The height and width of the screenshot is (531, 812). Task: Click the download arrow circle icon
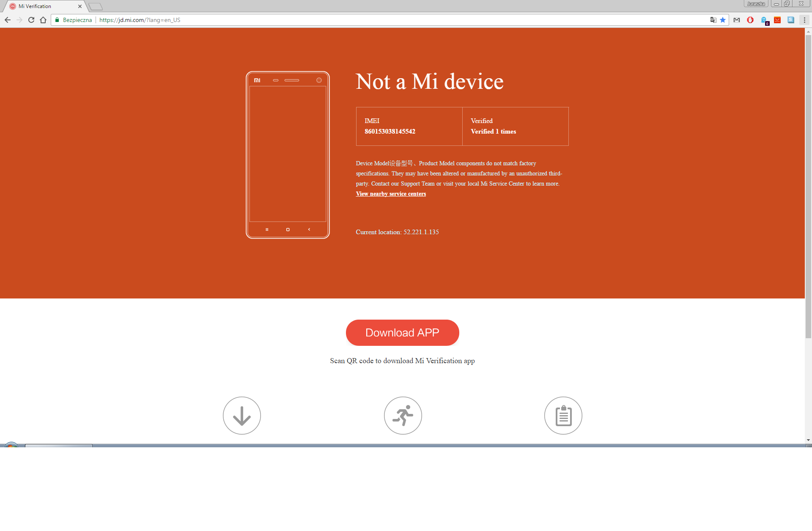[242, 416]
